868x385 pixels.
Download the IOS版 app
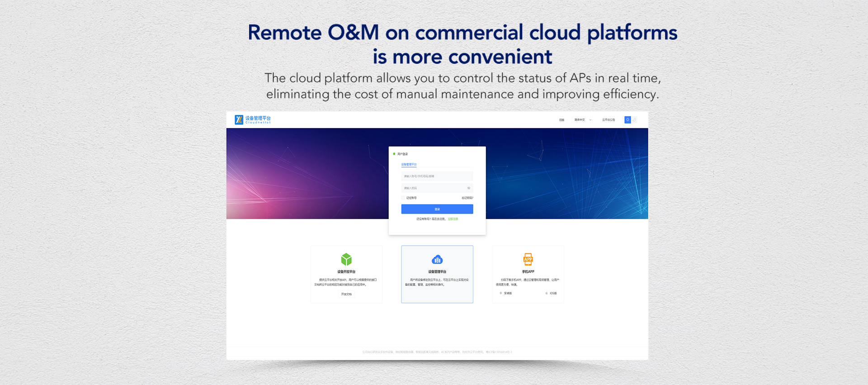click(551, 293)
